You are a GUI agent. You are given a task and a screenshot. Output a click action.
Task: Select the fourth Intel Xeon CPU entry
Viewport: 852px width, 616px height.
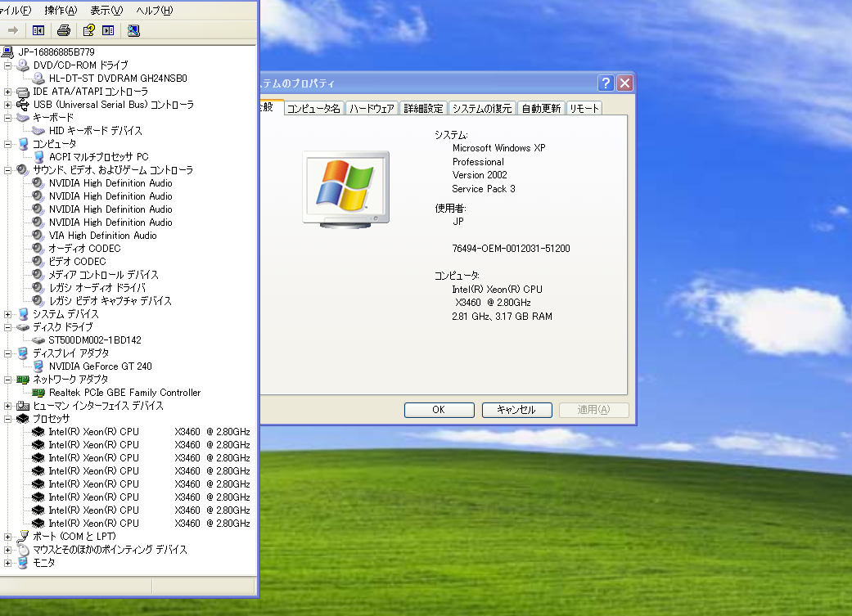tap(149, 471)
